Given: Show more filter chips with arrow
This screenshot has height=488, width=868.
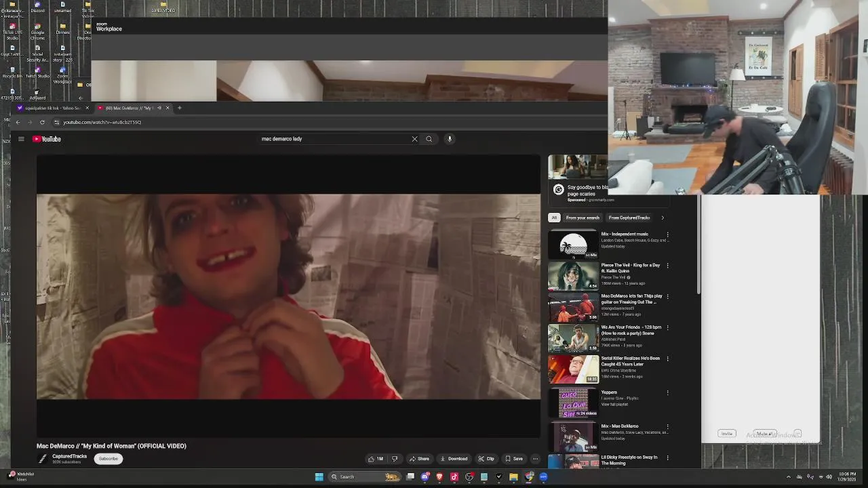Looking at the screenshot, I should (663, 218).
